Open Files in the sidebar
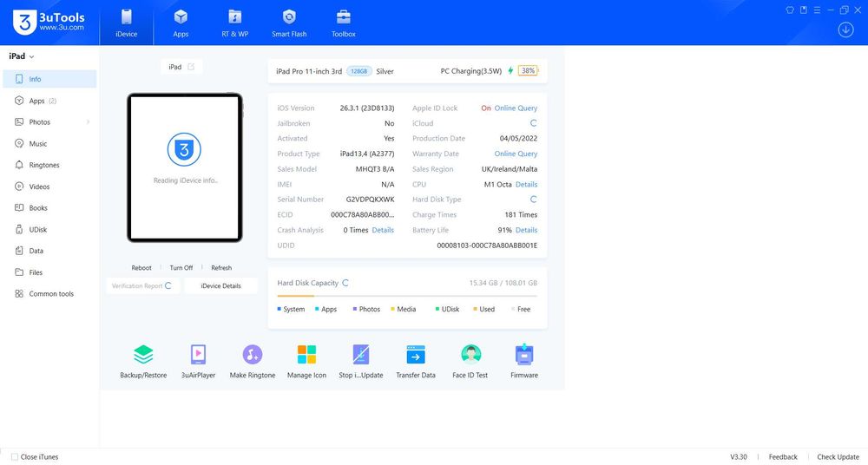This screenshot has width=868, height=465. tap(49, 272)
